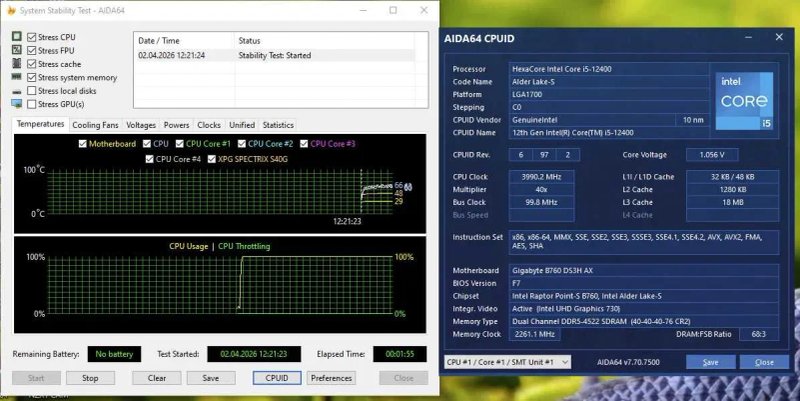The width and height of the screenshot is (800, 401).
Task: Click the AIDA64 flame icon in title bar
Action: point(11,10)
